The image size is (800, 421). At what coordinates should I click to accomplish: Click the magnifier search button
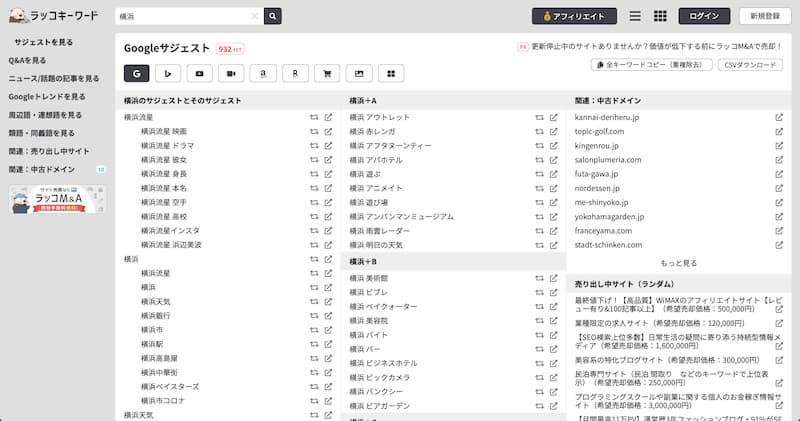[x=272, y=16]
